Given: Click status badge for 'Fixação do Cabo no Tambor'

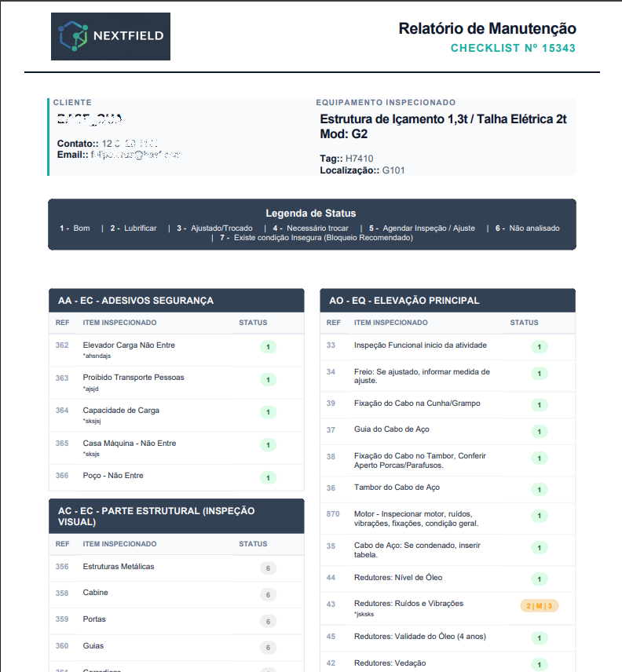Looking at the screenshot, I should [540, 458].
